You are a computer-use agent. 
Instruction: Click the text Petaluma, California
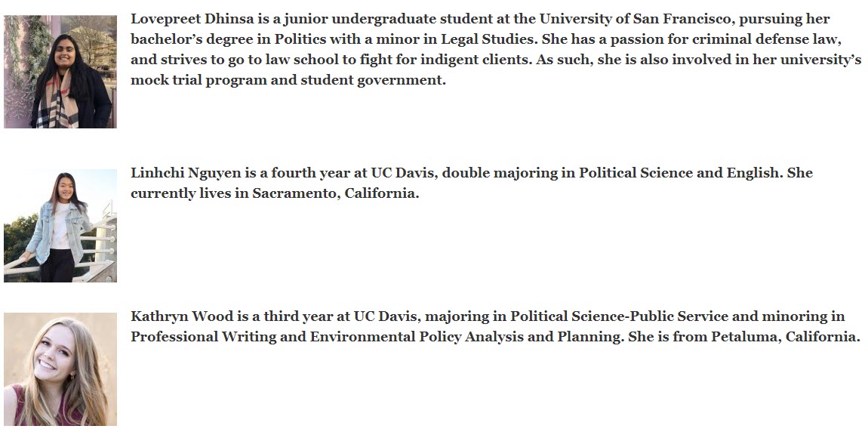786,337
